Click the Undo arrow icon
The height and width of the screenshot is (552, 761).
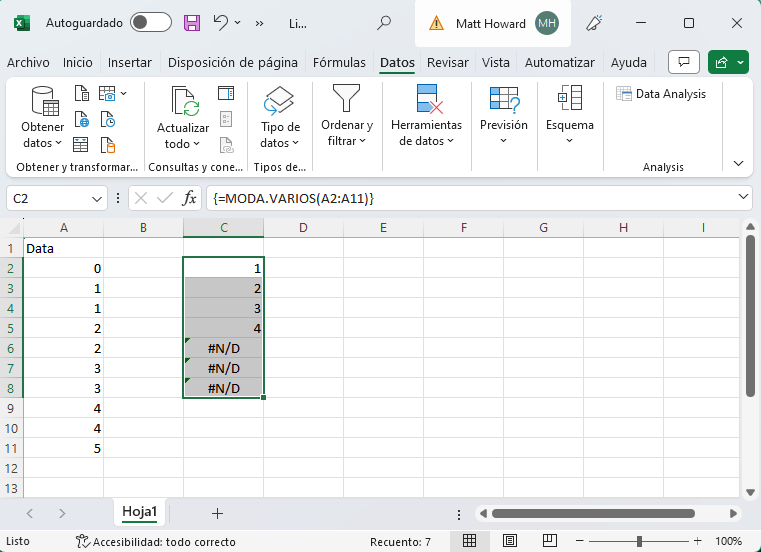(221, 23)
